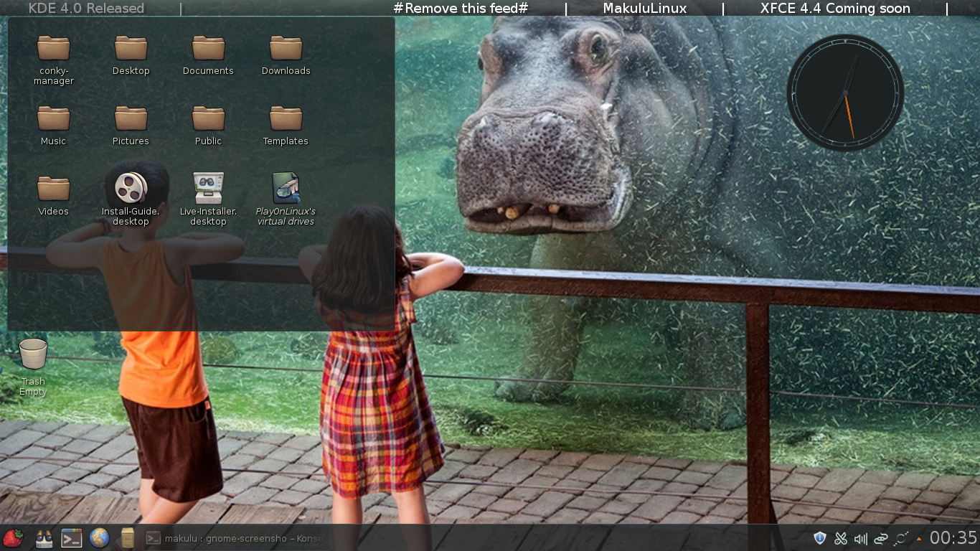Viewport: 980px width, 551px height.
Task: Switch to the makulu gnome-screensho Konsole task
Action: click(x=233, y=538)
